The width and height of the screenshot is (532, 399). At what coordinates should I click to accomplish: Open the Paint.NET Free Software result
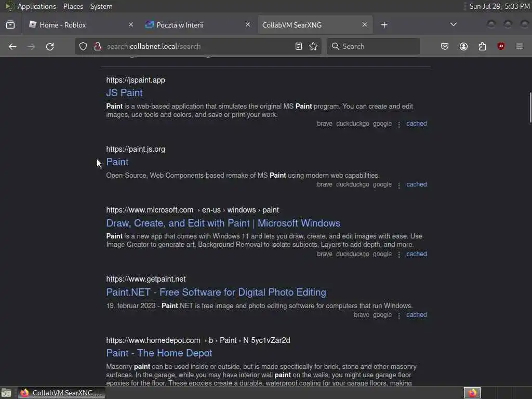pyautogui.click(x=216, y=292)
